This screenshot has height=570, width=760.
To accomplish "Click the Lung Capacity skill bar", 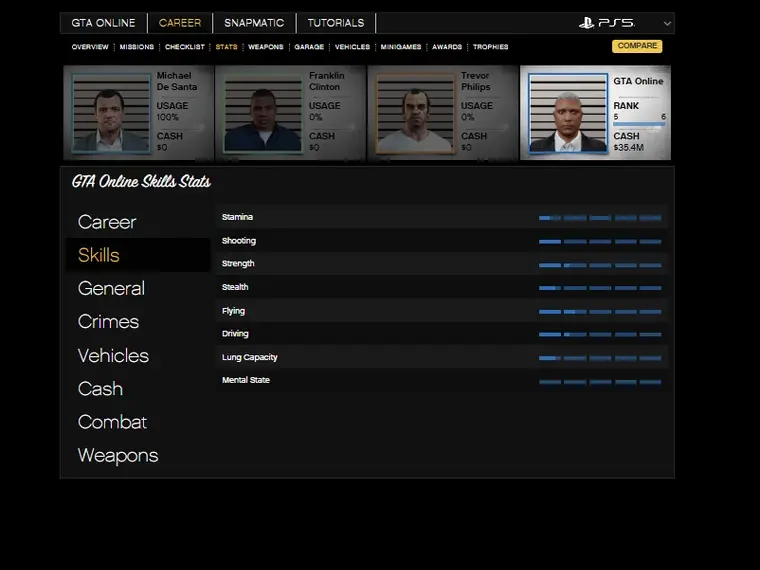I will (x=600, y=358).
